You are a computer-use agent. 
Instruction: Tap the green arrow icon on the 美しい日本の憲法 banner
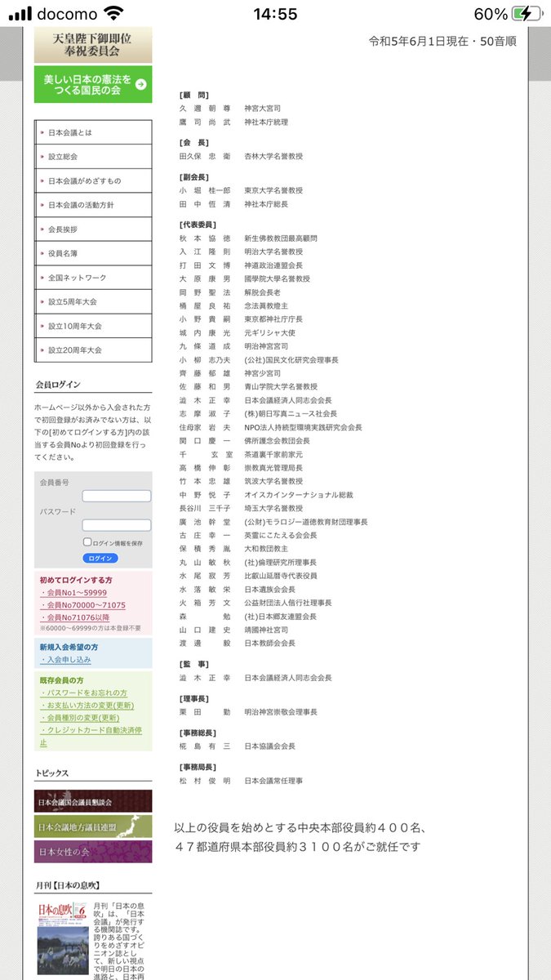pos(140,84)
